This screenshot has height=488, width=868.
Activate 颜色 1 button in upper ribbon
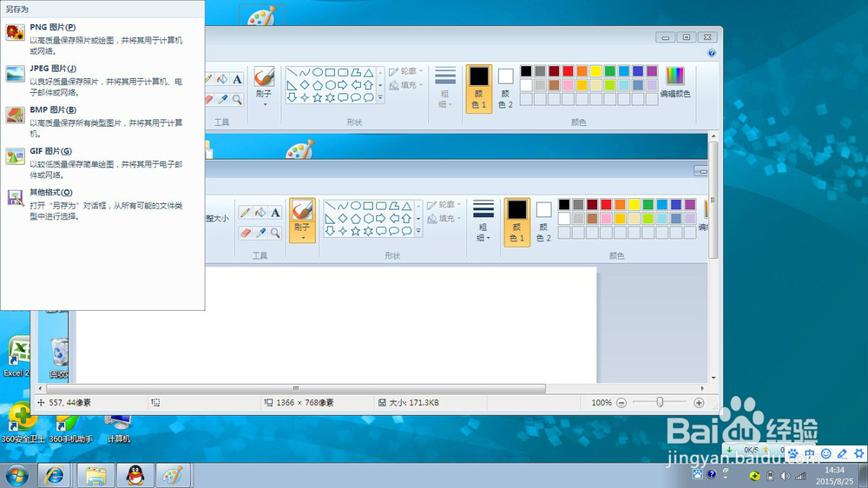click(479, 89)
